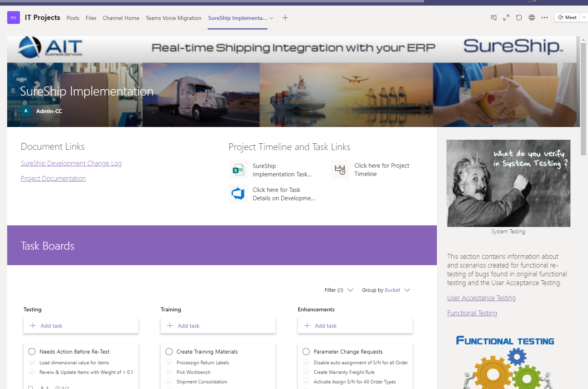Check off Create Warranty Freight Rule item
The image size is (588, 389).
[306, 372]
